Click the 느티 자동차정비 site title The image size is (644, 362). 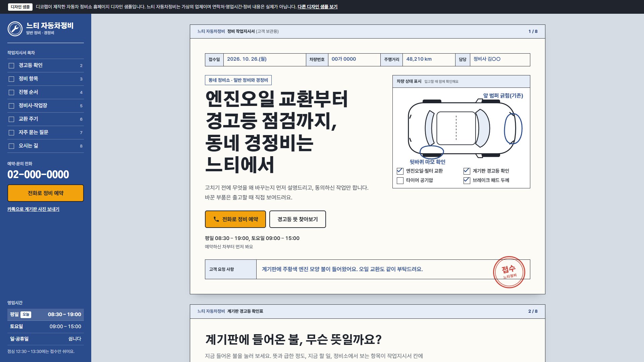click(x=50, y=26)
